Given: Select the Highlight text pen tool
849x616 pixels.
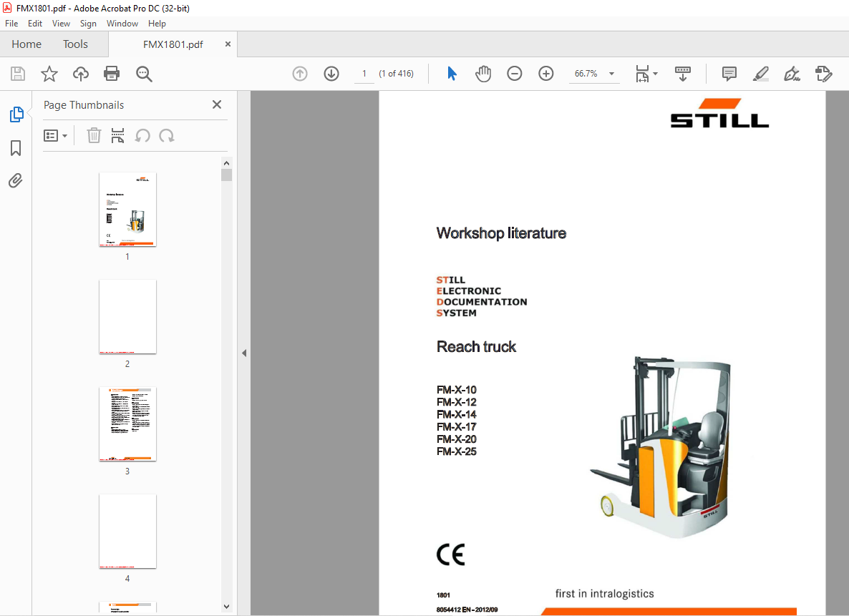Looking at the screenshot, I should point(761,74).
